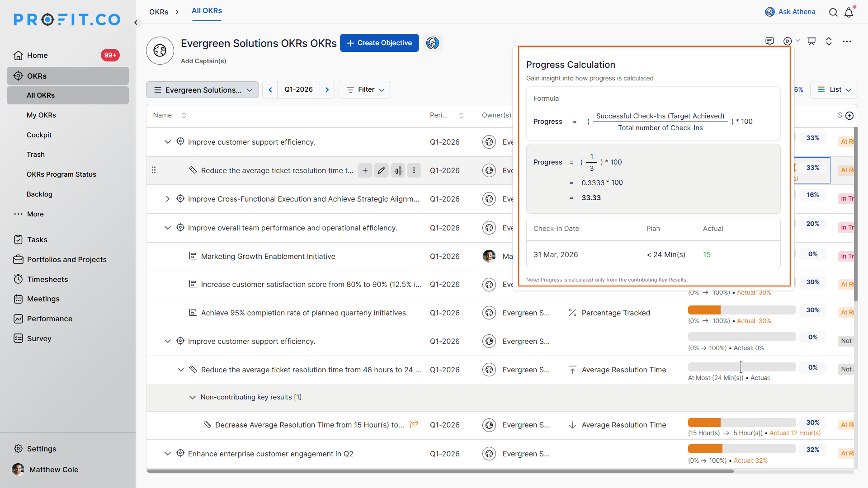Toggle Period column sort arrows
The image size is (868, 488).
click(461, 116)
